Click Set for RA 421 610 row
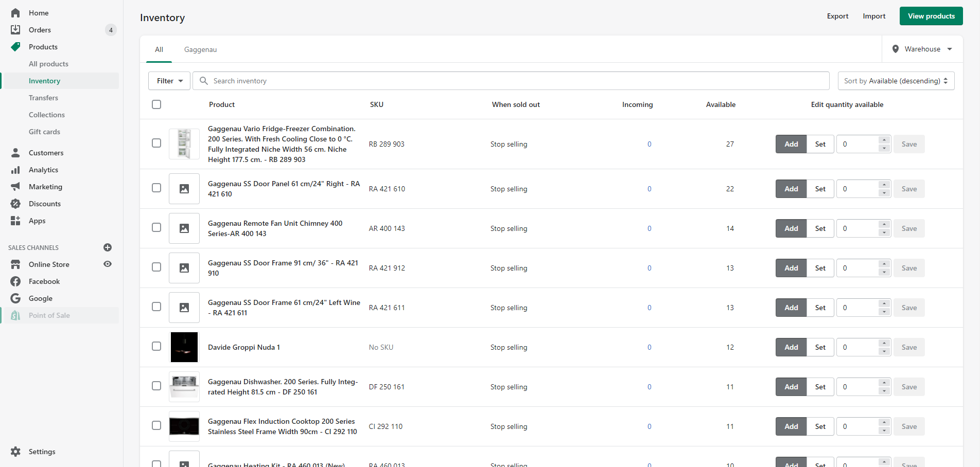 pos(820,189)
